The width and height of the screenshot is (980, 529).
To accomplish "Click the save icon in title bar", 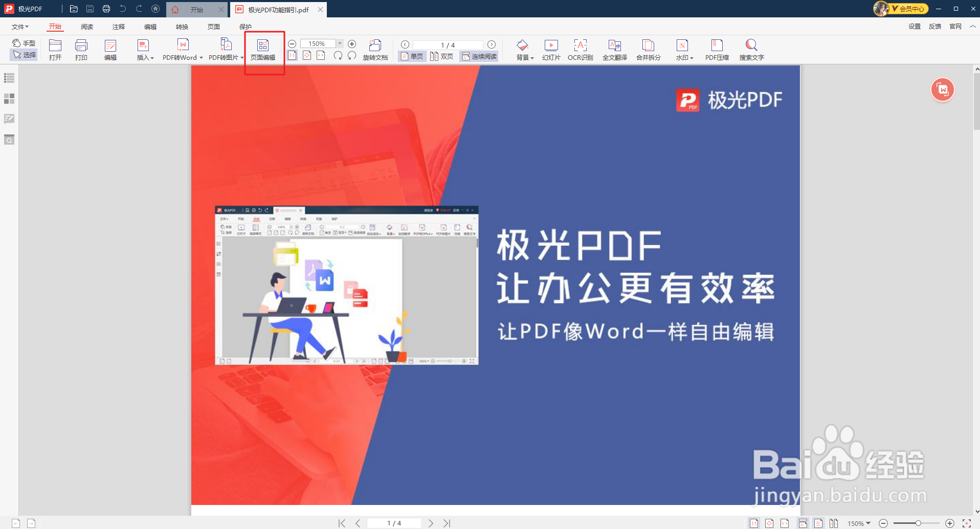I will 90,9.
